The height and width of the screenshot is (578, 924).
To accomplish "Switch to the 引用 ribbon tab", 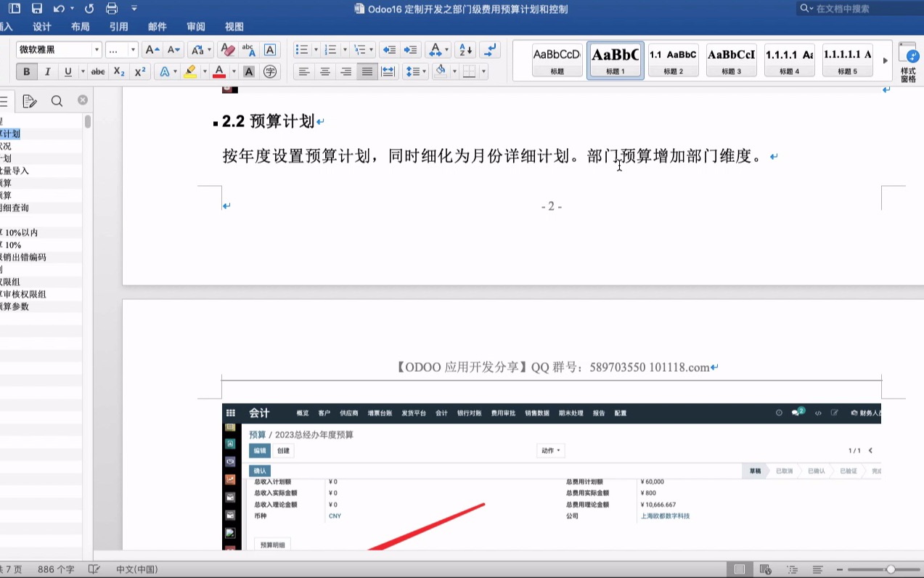I will [x=118, y=26].
